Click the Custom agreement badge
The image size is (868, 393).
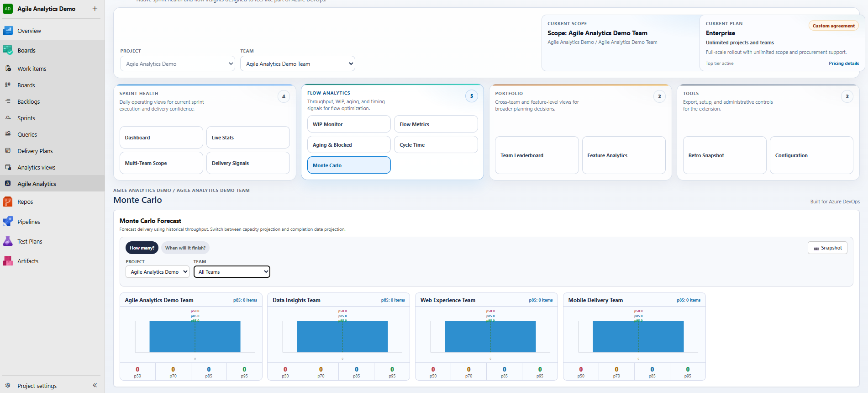pyautogui.click(x=834, y=26)
